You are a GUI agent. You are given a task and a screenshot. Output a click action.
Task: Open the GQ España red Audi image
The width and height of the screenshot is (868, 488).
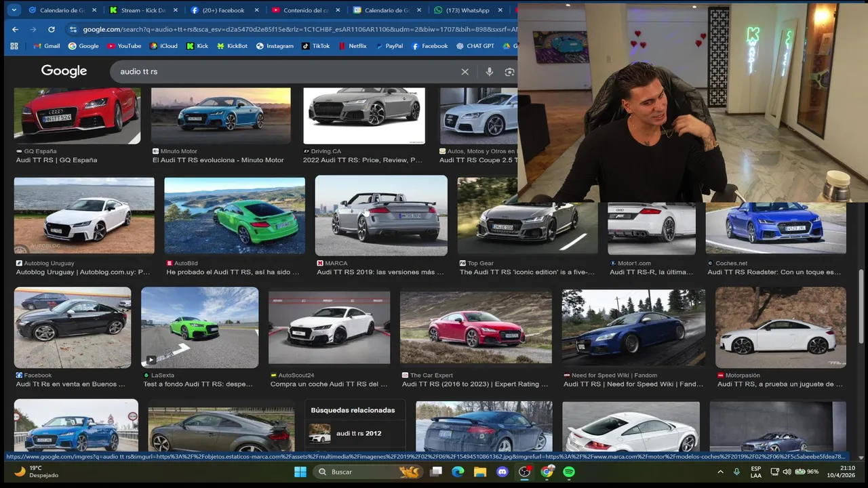[x=77, y=115]
